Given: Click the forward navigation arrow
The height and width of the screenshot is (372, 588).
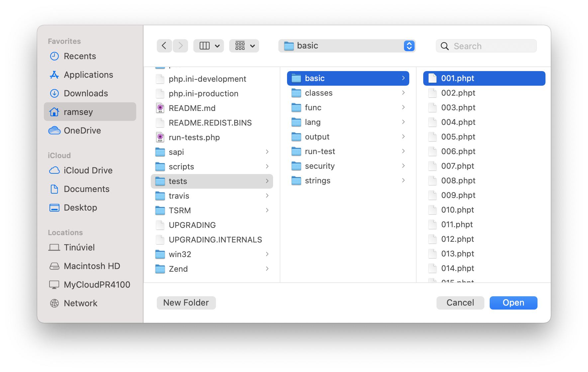Looking at the screenshot, I should click(x=180, y=46).
